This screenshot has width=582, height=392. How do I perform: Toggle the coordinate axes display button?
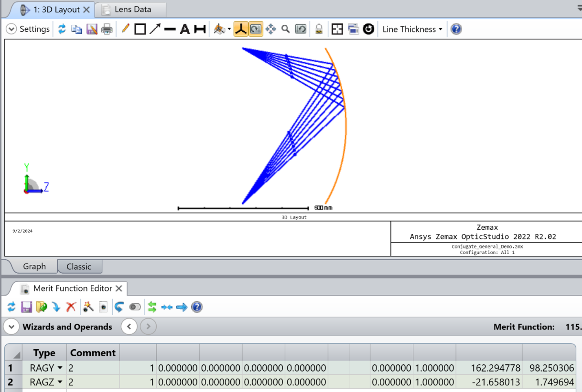pyautogui.click(x=241, y=29)
